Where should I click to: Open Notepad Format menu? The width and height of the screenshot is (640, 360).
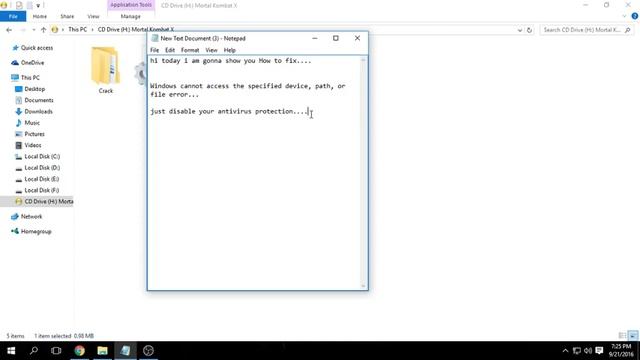point(190,50)
